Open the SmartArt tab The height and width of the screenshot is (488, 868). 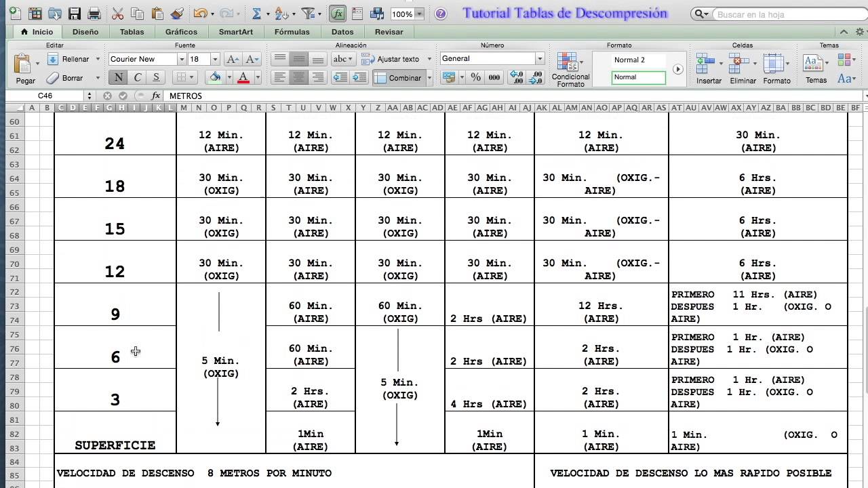(x=236, y=32)
